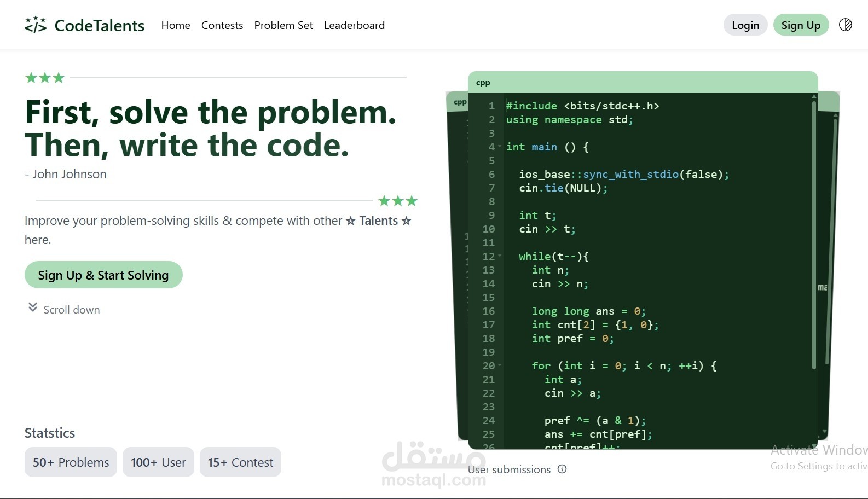Image resolution: width=868 pixels, height=499 pixels.
Task: Click the headline 'First, solve the problem.'
Action: tap(211, 112)
